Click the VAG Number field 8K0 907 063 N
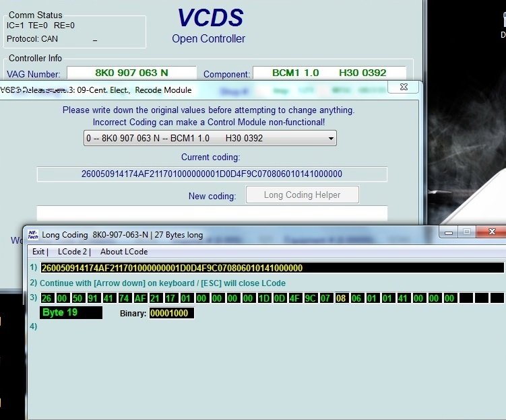 (131, 73)
